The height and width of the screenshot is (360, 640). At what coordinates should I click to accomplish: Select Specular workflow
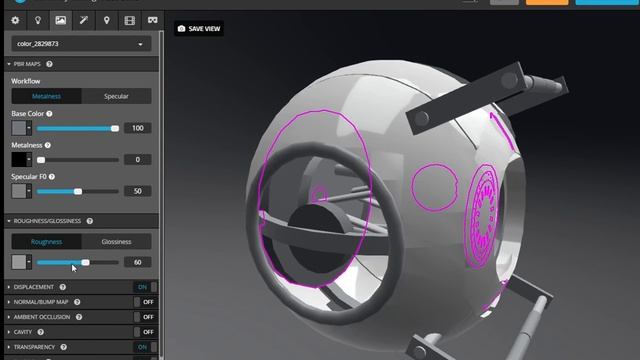pos(116,96)
